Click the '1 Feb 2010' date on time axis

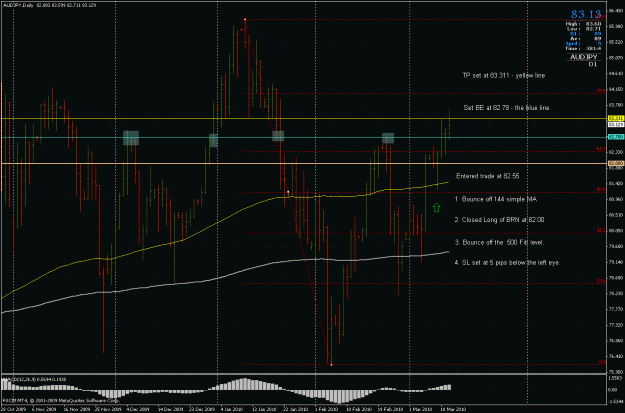click(x=326, y=409)
